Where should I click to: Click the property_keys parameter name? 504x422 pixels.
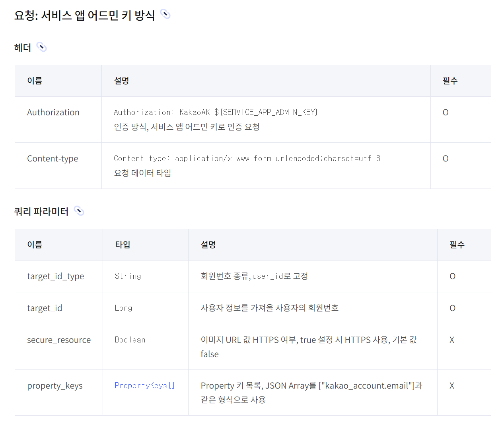(55, 386)
